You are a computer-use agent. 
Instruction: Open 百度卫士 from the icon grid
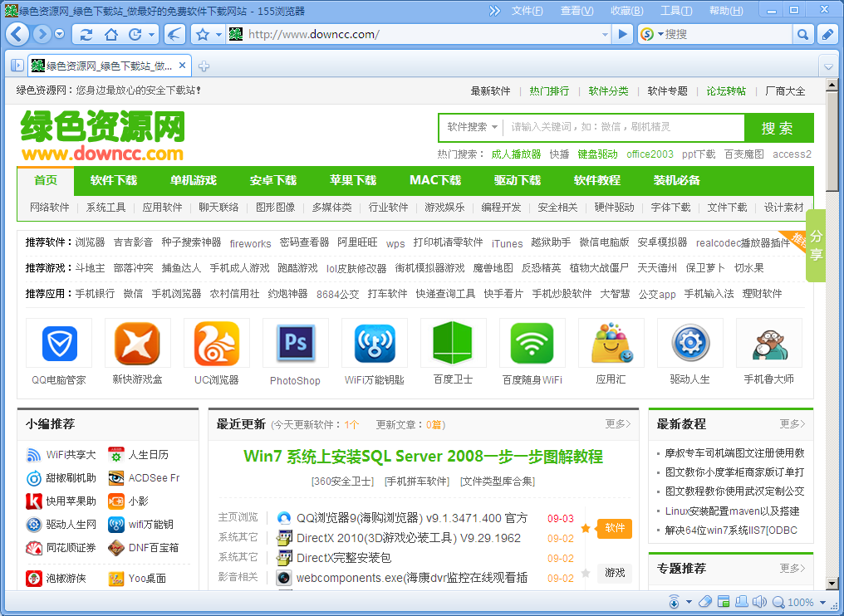(453, 342)
